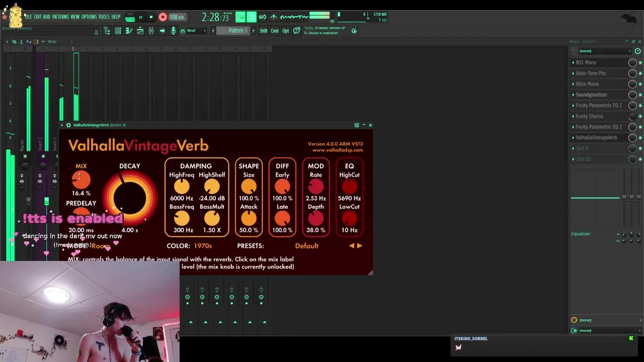This screenshot has height=362, width=644.
Task: Click the HighCut EQ knob
Action: coord(349,187)
